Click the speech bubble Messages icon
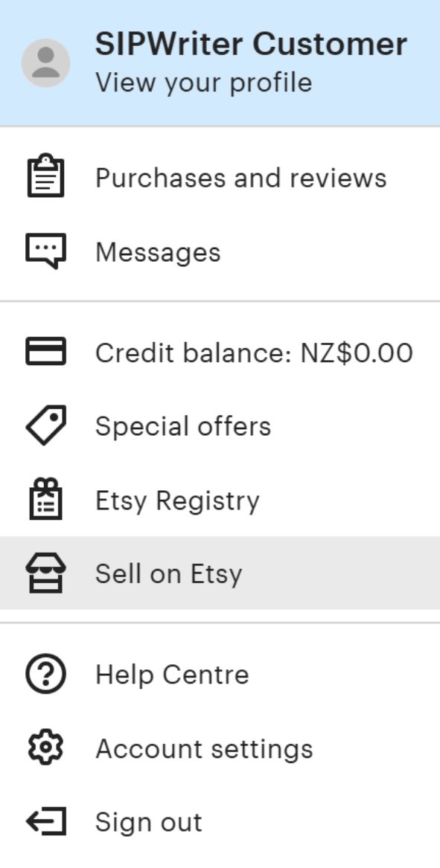 tap(45, 251)
